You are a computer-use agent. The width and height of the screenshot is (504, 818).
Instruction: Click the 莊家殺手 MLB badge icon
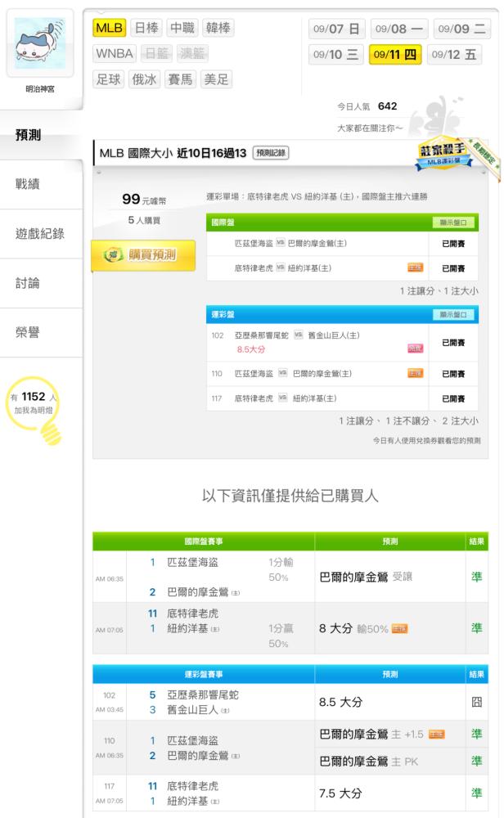click(x=443, y=155)
